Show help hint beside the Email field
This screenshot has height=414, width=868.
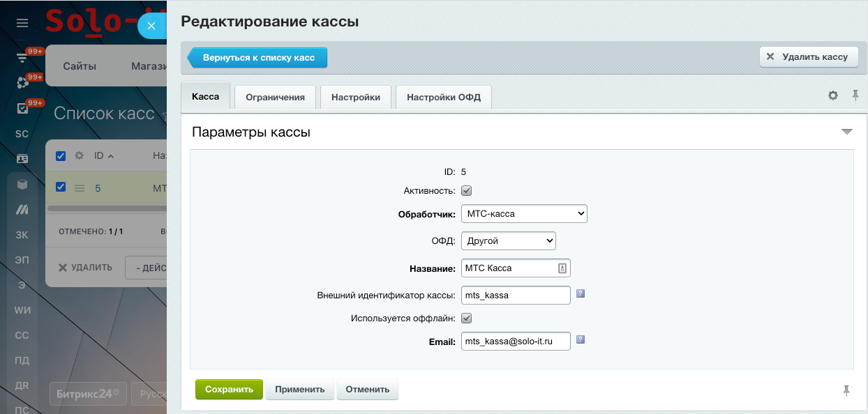pyautogui.click(x=580, y=340)
